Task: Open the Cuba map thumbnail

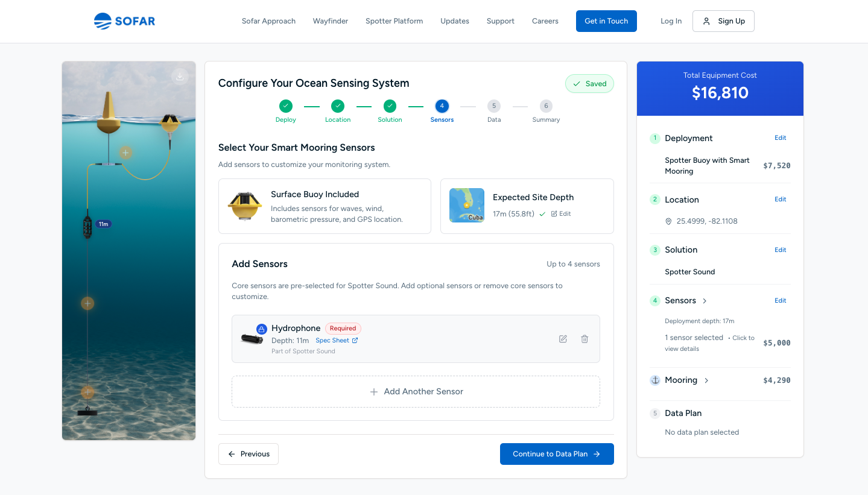Action: point(467,206)
